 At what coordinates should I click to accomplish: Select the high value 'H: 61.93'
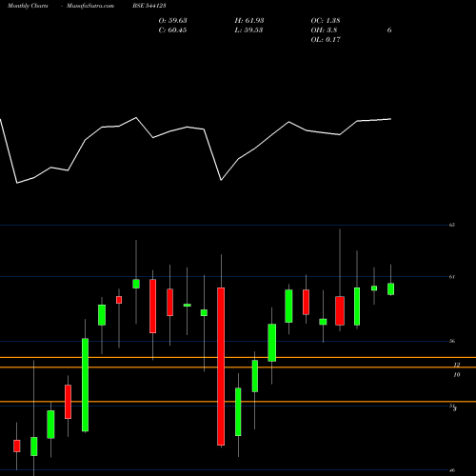pyautogui.click(x=249, y=21)
